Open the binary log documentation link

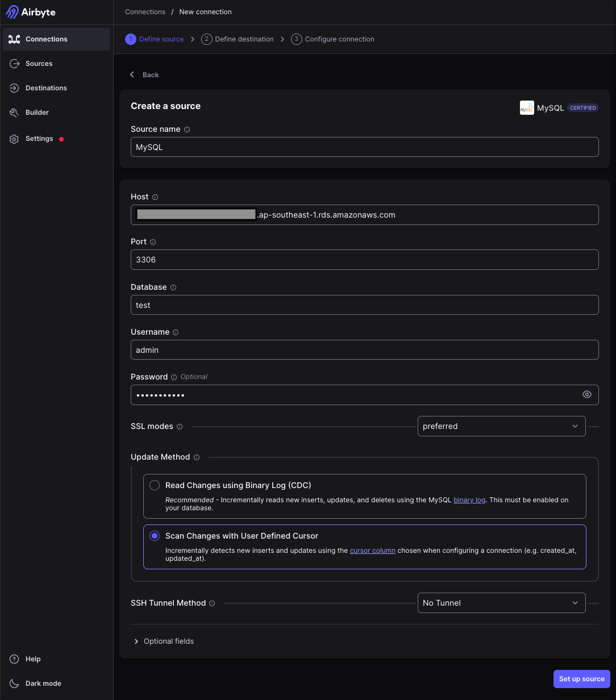pyautogui.click(x=469, y=499)
